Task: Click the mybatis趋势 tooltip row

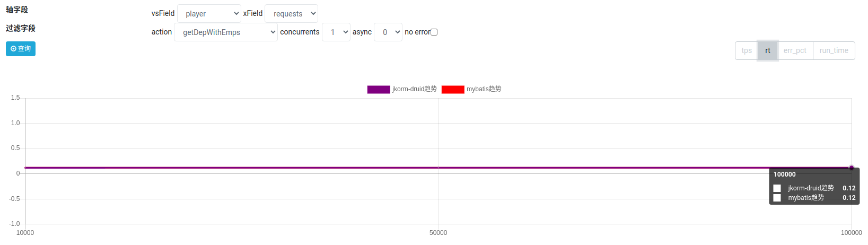Action: click(x=814, y=198)
